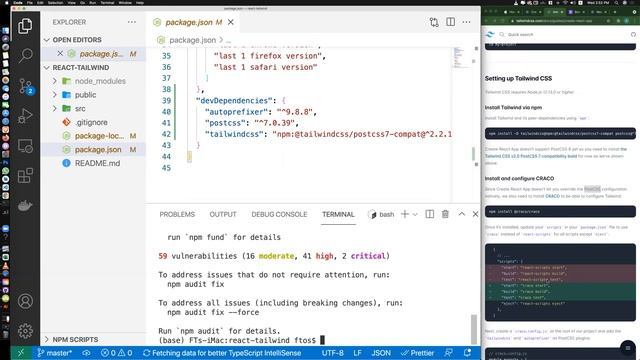Screen dimensions: 640x360
Task: Open feedback icon in status bar
Action: pos(449,353)
